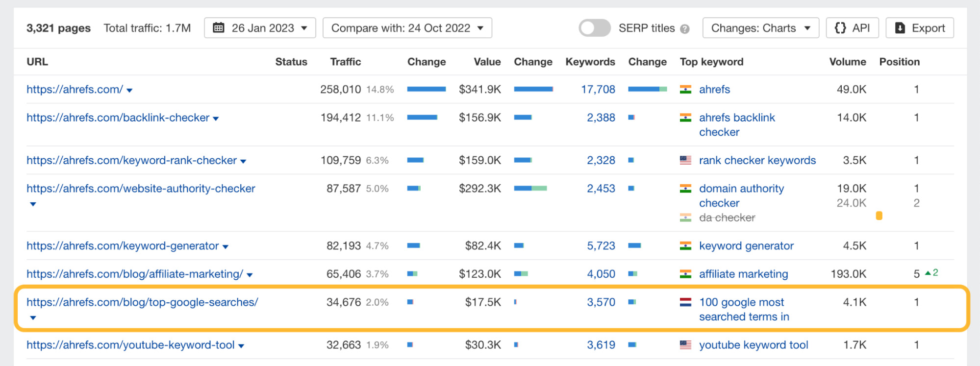The image size is (980, 366).
Task: Open the 2,453 keywords count link
Action: 601,189
